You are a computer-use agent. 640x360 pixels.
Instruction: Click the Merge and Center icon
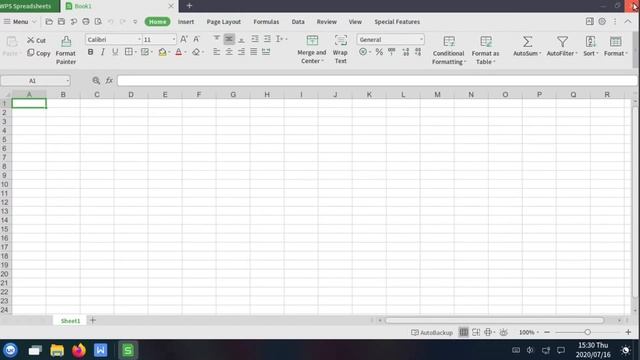(x=312, y=40)
